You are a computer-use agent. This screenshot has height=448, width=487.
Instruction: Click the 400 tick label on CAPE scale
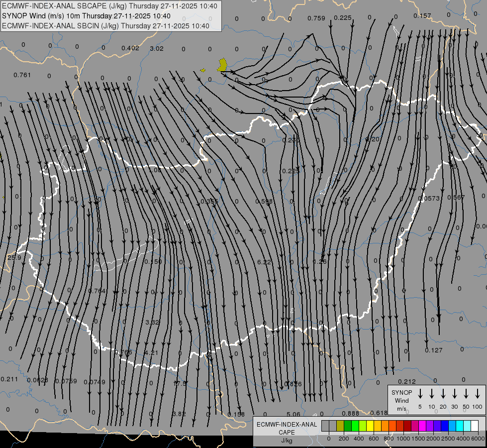pyautogui.click(x=359, y=439)
